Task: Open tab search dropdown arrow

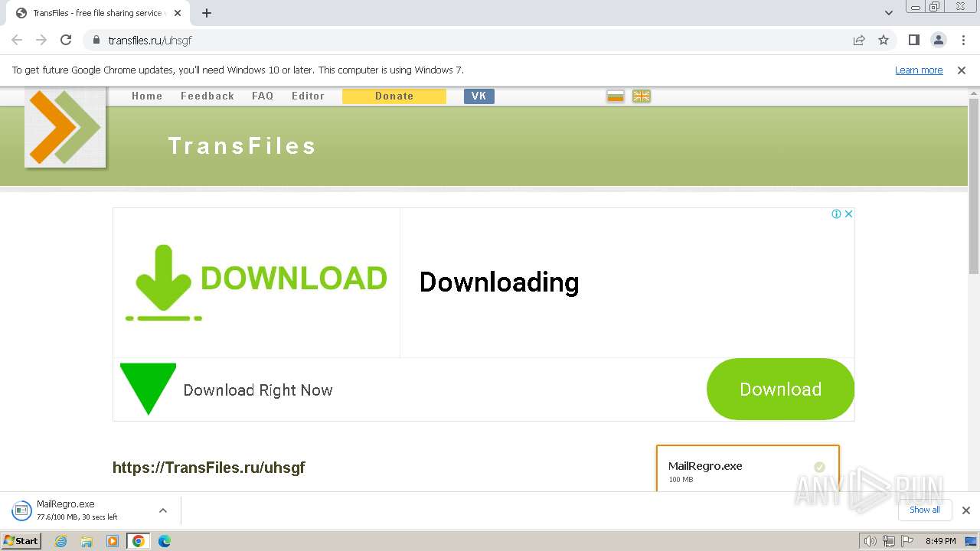Action: point(889,13)
